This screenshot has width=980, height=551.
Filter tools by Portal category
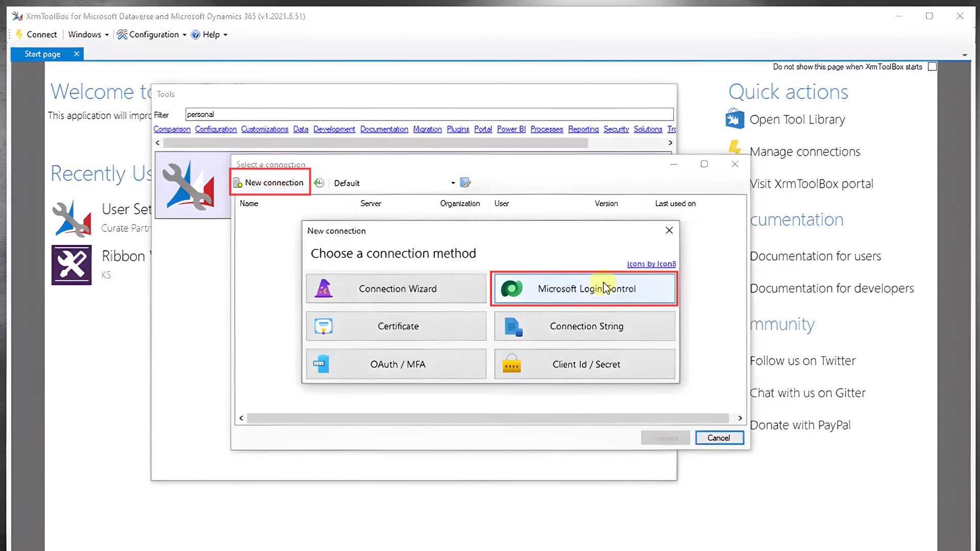coord(483,130)
